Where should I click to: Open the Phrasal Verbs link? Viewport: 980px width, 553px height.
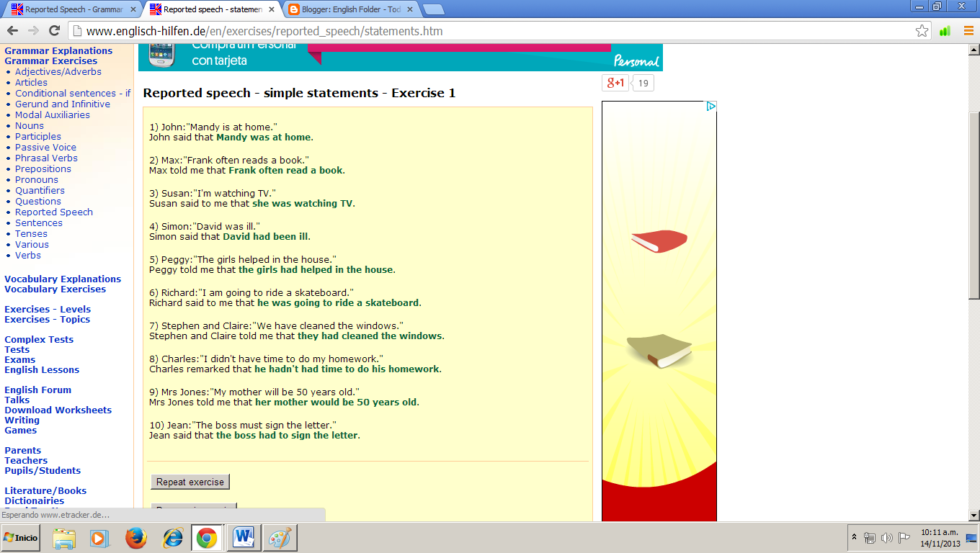pos(46,158)
